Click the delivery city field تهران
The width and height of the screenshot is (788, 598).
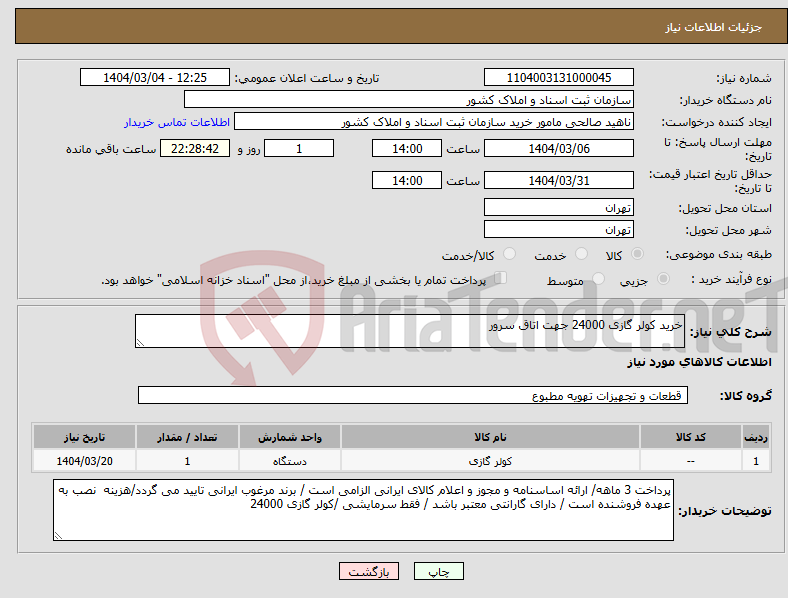pos(558,229)
